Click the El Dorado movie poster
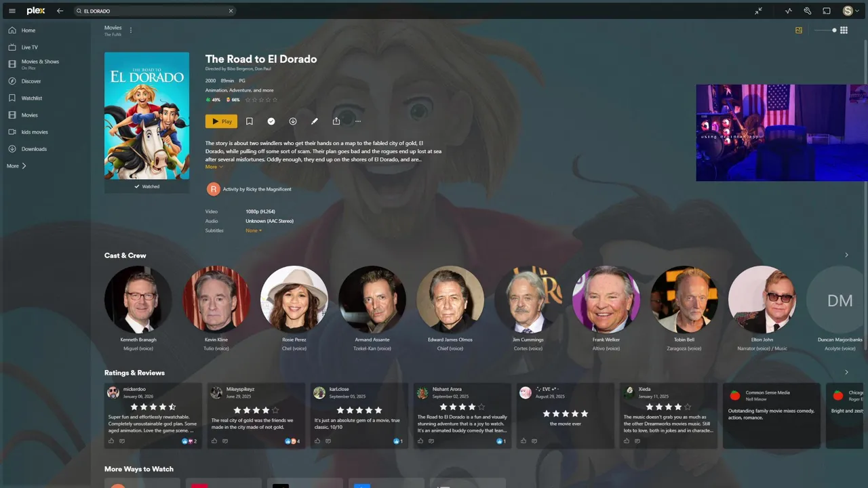The image size is (868, 488). click(x=146, y=115)
